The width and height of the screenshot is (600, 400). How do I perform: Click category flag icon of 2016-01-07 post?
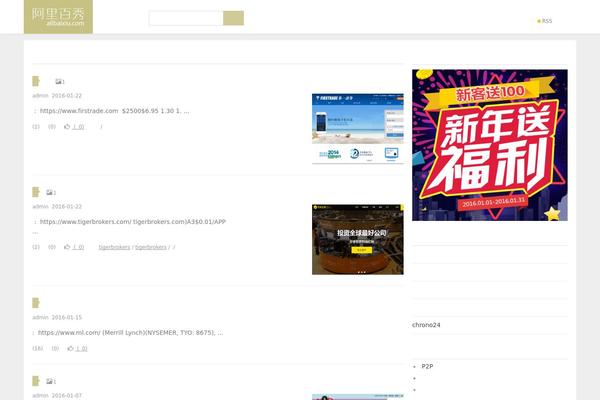36,381
